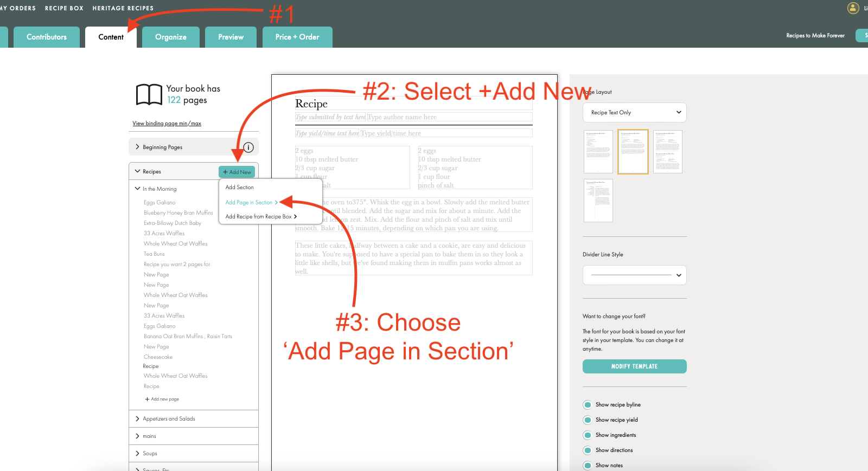
Task: Choose the first page layout thumbnail
Action: coord(598,152)
